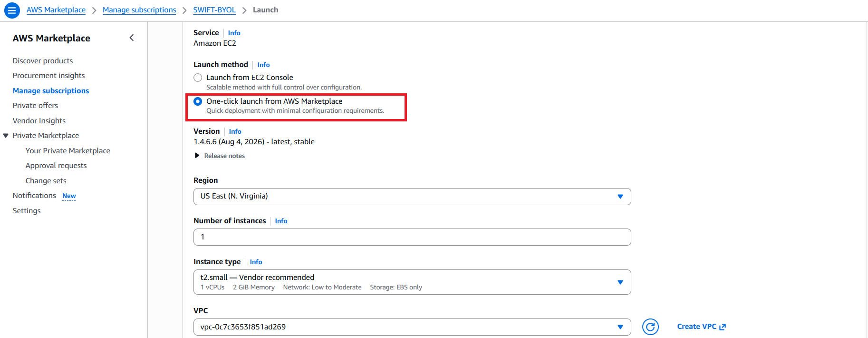The height and width of the screenshot is (338, 868).
Task: Expand the Release notes disclosure triangle
Action: [x=197, y=156]
